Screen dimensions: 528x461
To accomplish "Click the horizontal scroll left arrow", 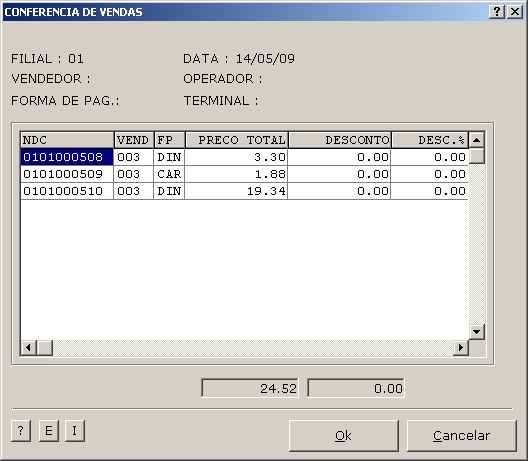I will point(29,347).
